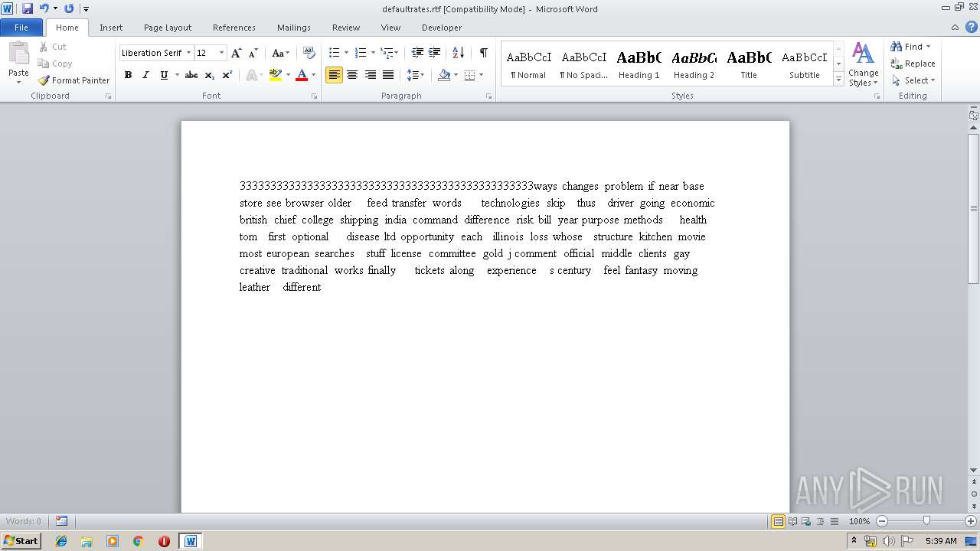Sort the paragraph text alphabetically

point(459,53)
